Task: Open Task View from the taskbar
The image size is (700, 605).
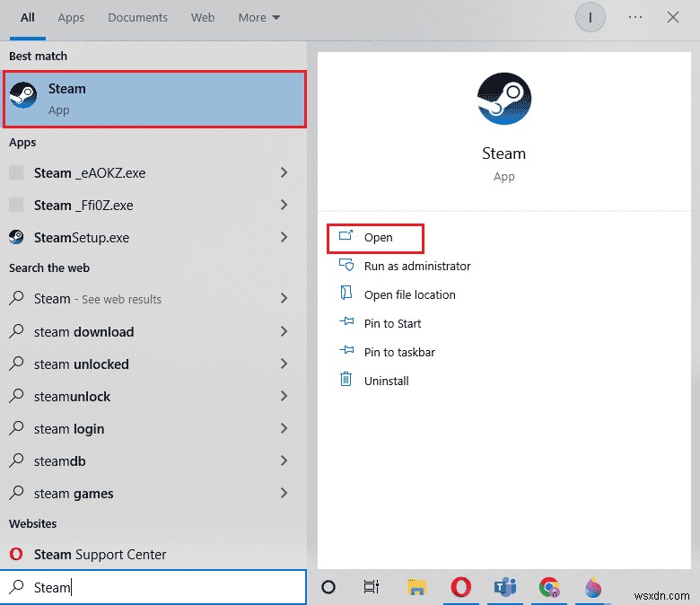Action: click(371, 587)
